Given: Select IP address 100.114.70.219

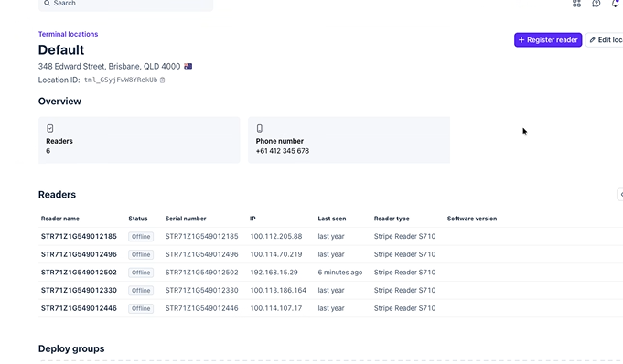Looking at the screenshot, I should click(x=276, y=254).
